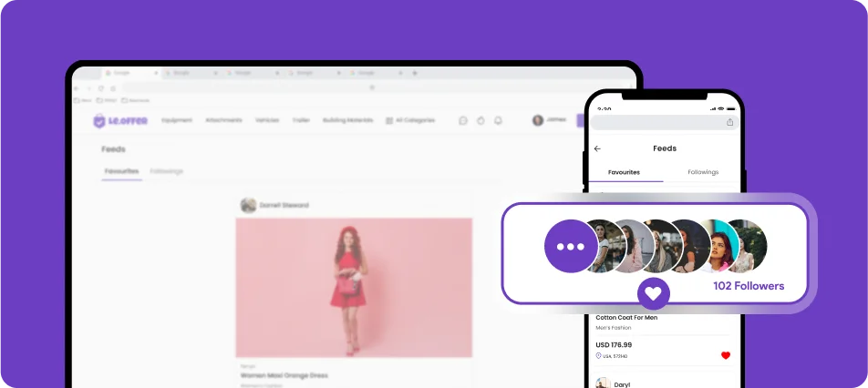Screen dimensions: 868x388
Task: Click the Daryl name in phone feed
Action: tap(622, 384)
